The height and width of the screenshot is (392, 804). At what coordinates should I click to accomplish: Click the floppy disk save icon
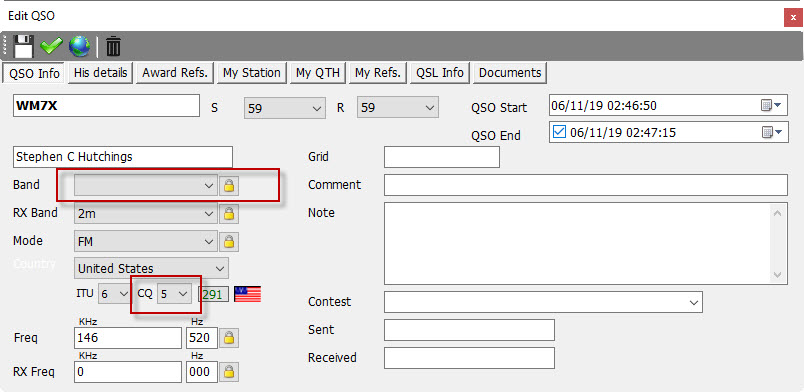[x=23, y=47]
